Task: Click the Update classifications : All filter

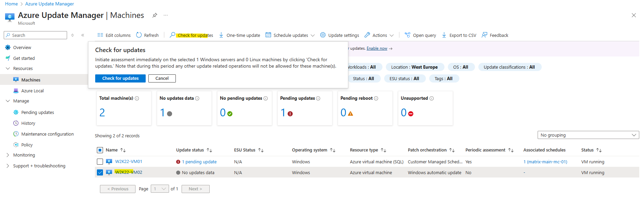Action: [x=509, y=67]
